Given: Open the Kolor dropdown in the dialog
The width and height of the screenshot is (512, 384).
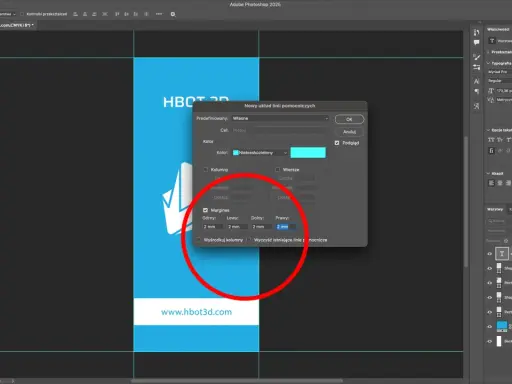Looking at the screenshot, I should (x=260, y=153).
